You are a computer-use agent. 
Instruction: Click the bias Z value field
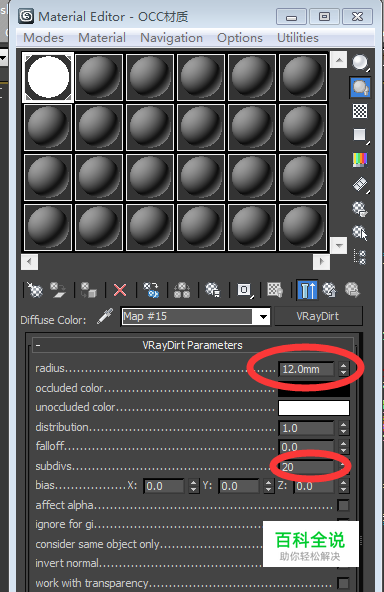coord(314,486)
